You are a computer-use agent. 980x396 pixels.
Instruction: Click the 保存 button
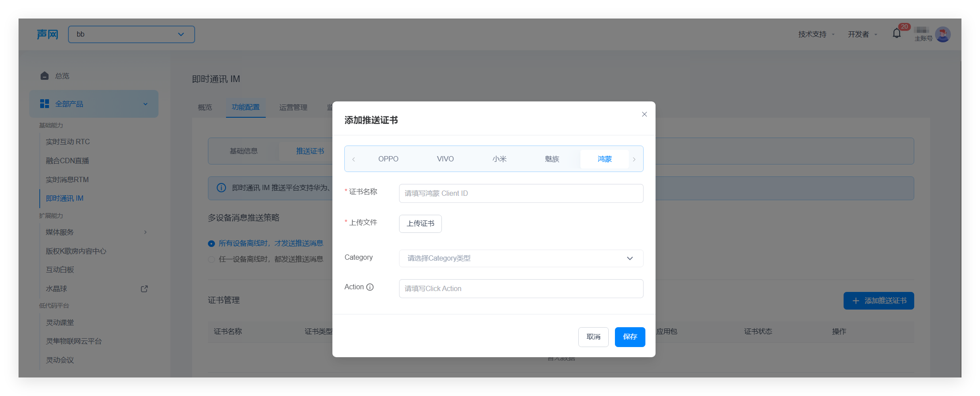pyautogui.click(x=630, y=337)
